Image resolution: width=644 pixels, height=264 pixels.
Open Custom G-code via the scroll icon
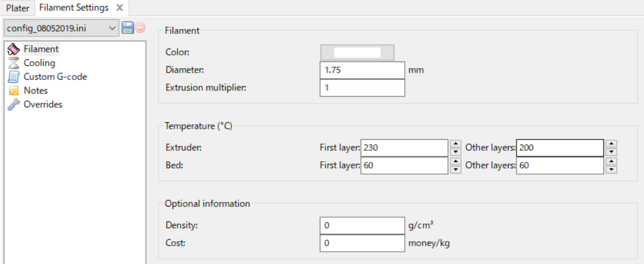(x=14, y=77)
